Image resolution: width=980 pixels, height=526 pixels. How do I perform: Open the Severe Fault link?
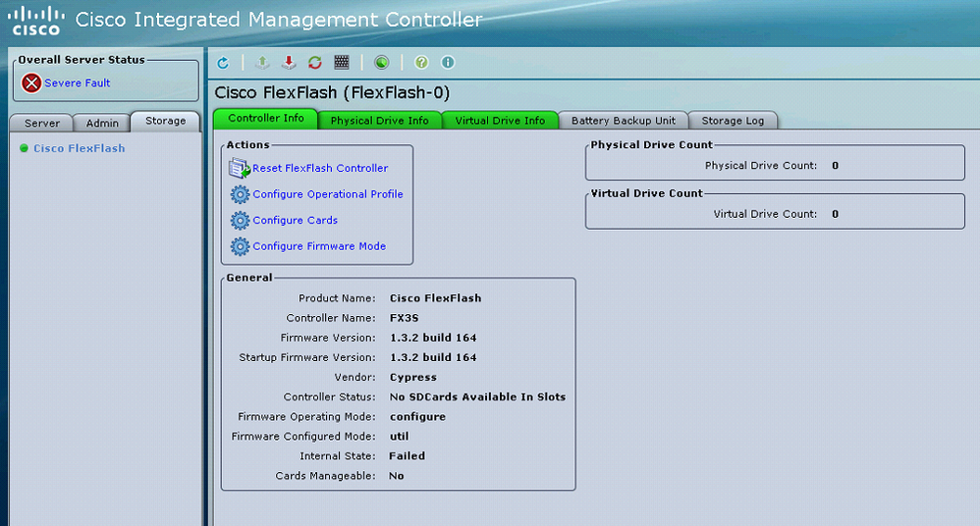point(77,83)
